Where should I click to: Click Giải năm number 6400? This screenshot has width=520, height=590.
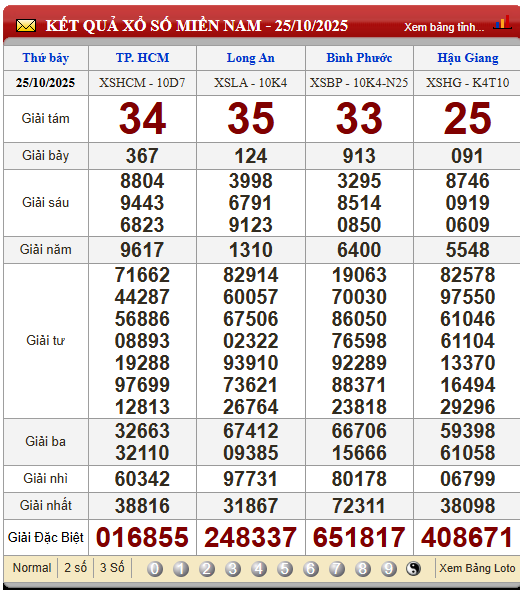359,250
